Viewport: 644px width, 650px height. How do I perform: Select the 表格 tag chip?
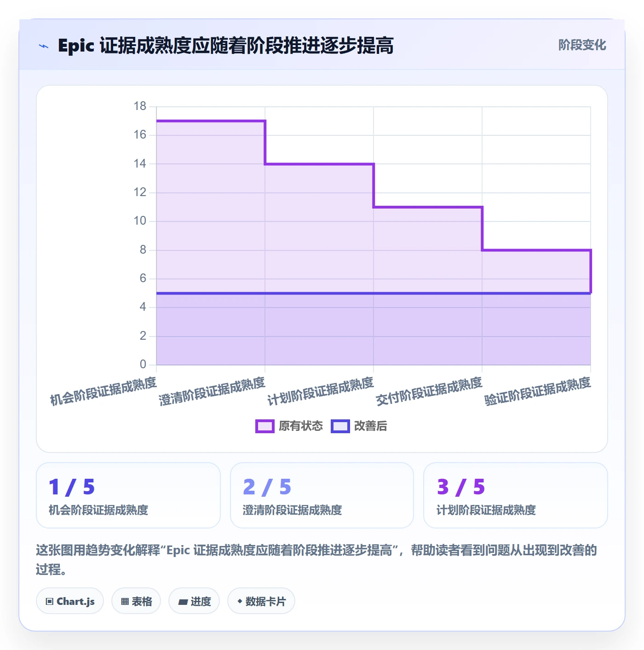point(136,601)
